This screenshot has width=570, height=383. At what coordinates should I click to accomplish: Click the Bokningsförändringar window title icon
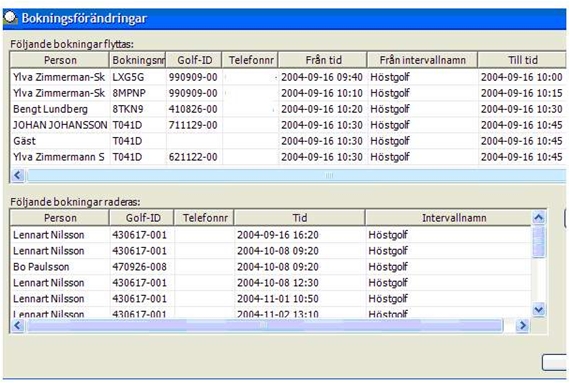click(10, 18)
